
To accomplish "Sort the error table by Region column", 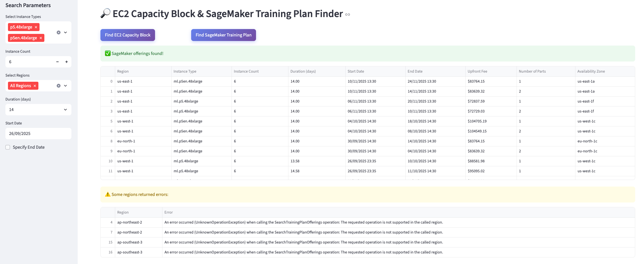I will tap(123, 212).
